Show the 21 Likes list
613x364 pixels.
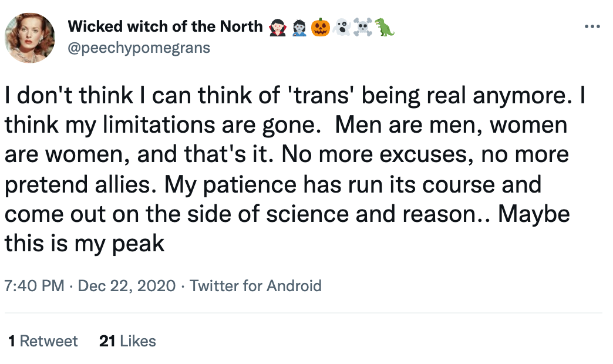127,341
